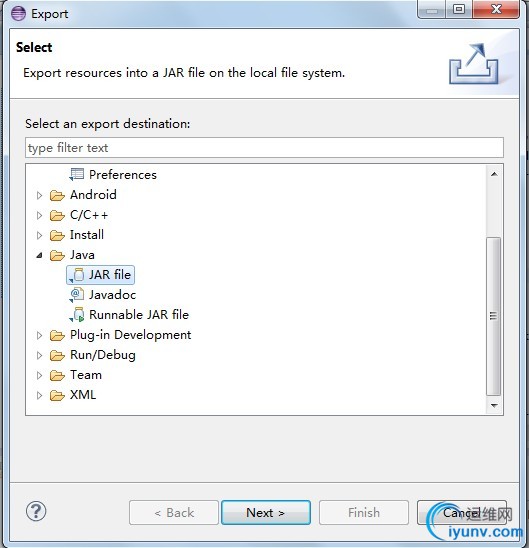Image resolution: width=529 pixels, height=548 pixels.
Task: Click the help question mark icon
Action: [36, 511]
